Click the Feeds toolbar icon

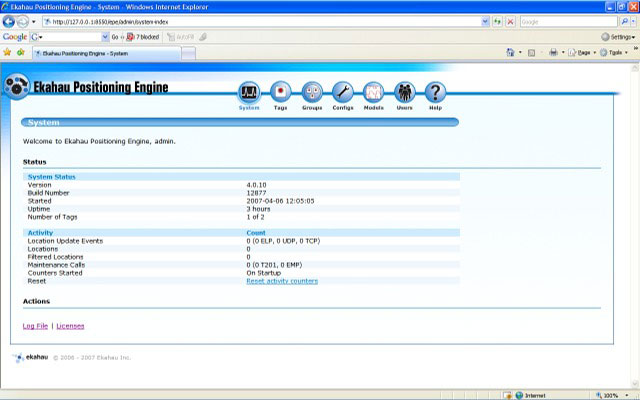pos(531,53)
